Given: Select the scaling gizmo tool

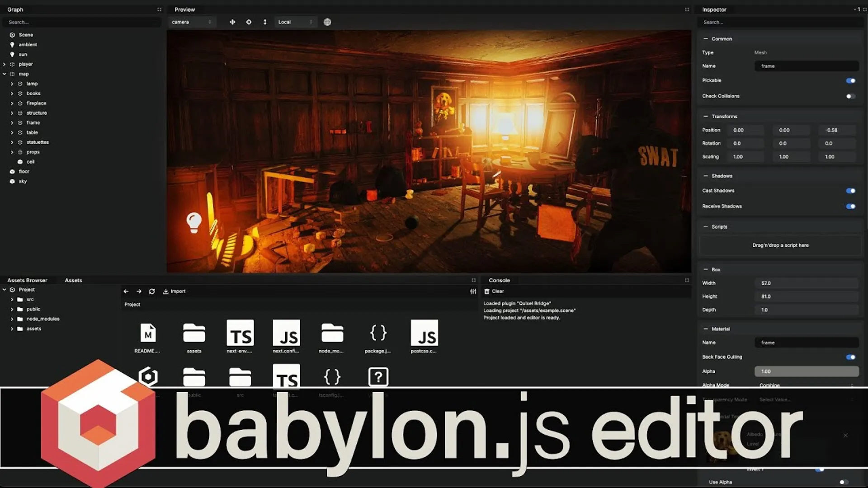Looking at the screenshot, I should 265,22.
